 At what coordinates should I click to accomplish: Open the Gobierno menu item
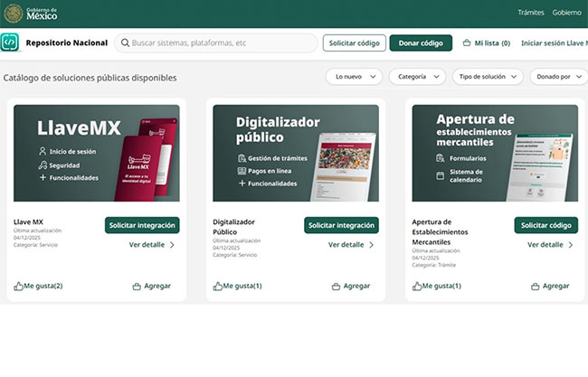tap(567, 14)
